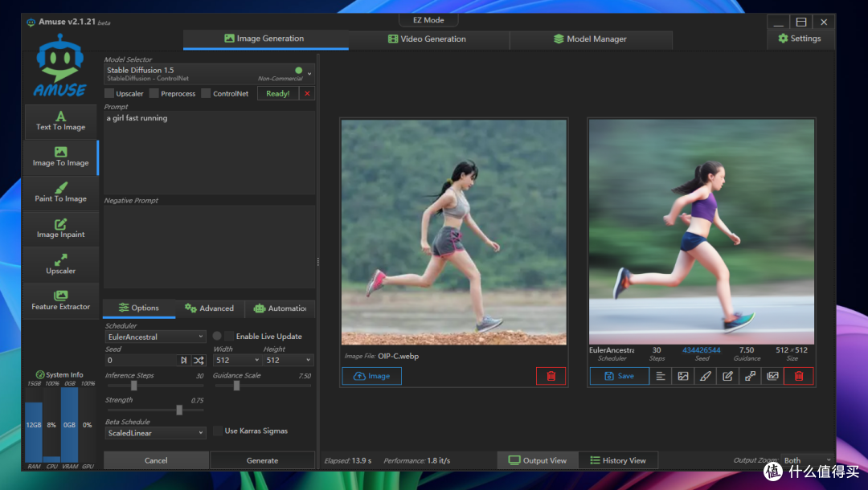Image resolution: width=868 pixels, height=490 pixels.
Task: Remove the loaded input image
Action: [551, 376]
